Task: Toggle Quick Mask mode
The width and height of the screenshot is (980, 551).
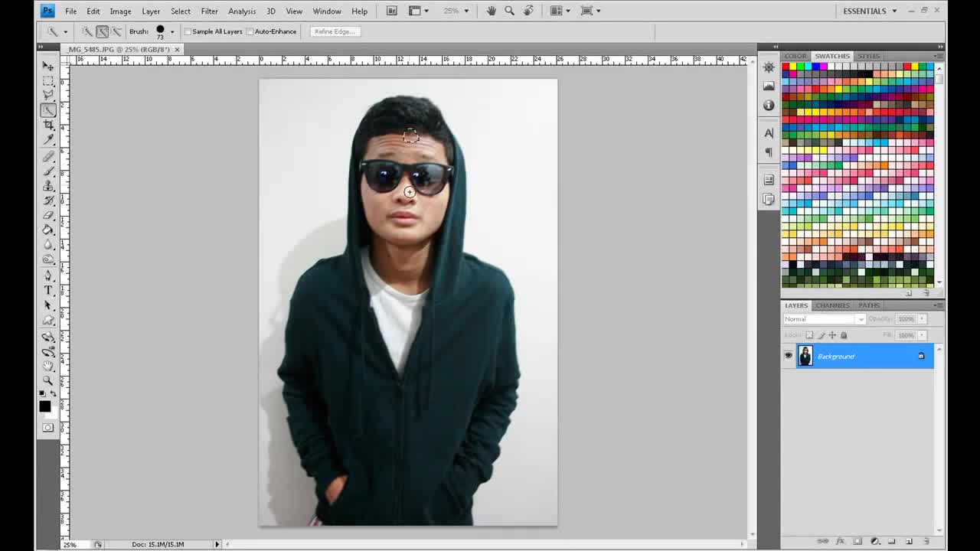Action: (x=48, y=427)
